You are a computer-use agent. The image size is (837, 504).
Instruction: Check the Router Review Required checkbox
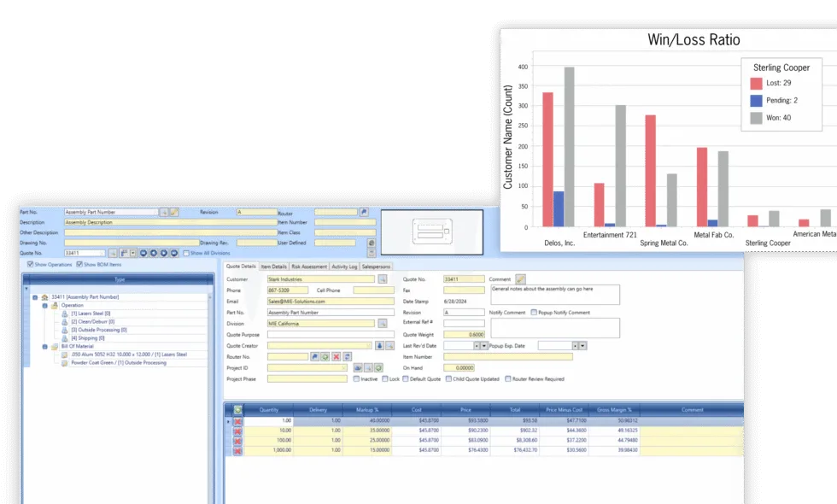pos(508,379)
